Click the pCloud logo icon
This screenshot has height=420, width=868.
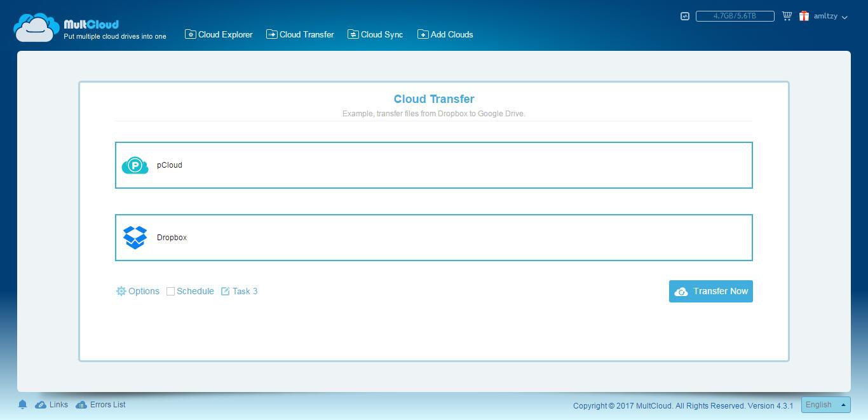point(135,165)
